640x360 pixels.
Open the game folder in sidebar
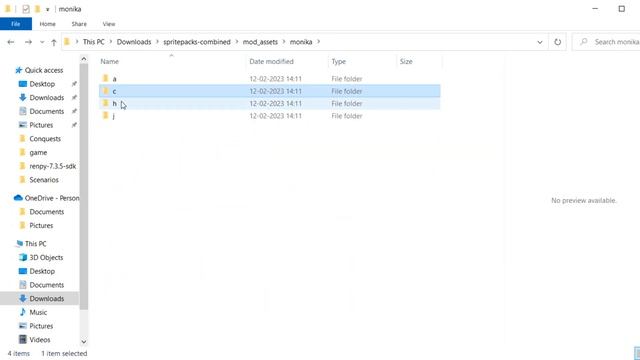[38, 153]
